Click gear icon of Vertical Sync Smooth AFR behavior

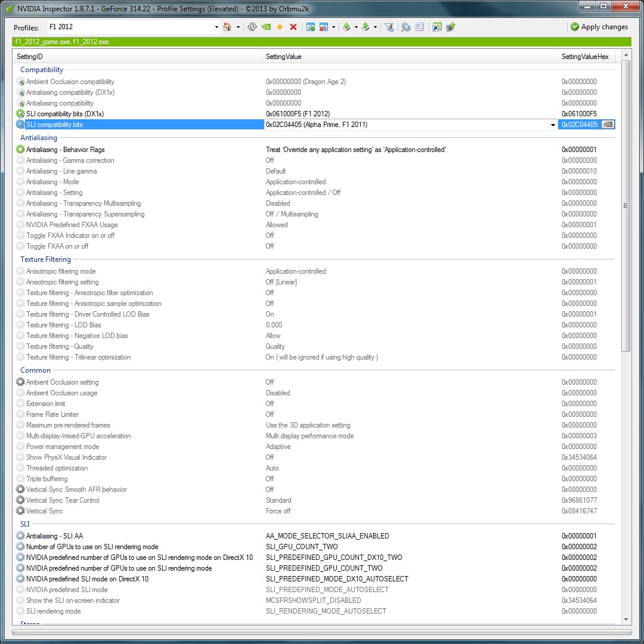tap(20, 490)
